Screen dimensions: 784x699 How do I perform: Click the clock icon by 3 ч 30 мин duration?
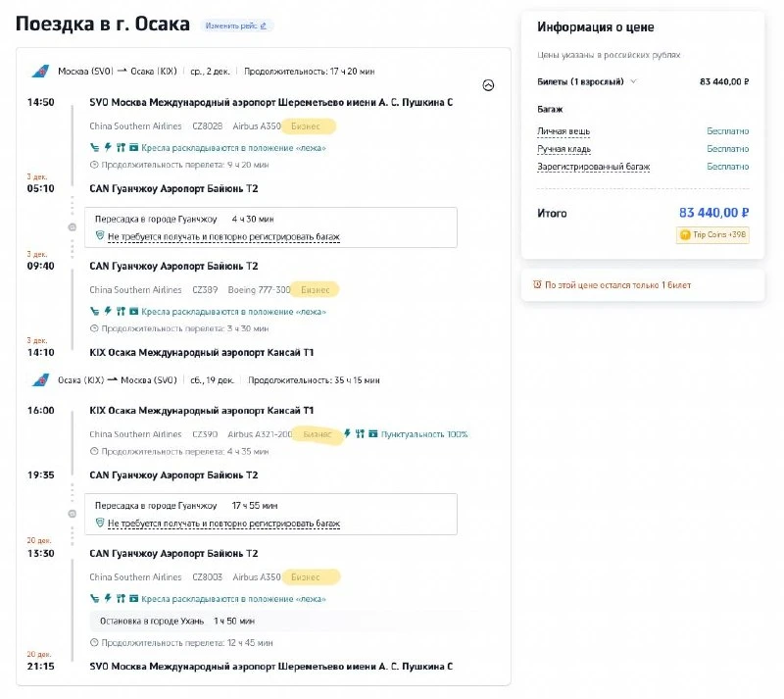94,328
